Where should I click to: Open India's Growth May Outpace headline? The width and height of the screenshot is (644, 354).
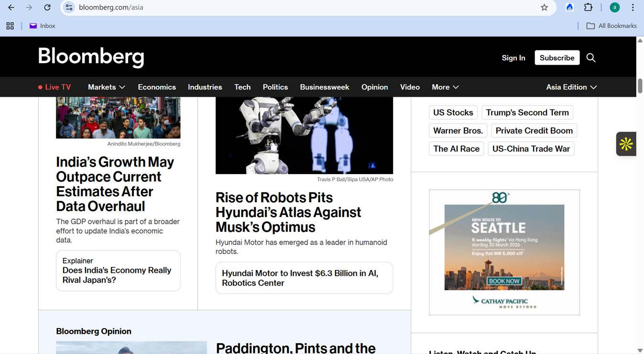pyautogui.click(x=115, y=184)
